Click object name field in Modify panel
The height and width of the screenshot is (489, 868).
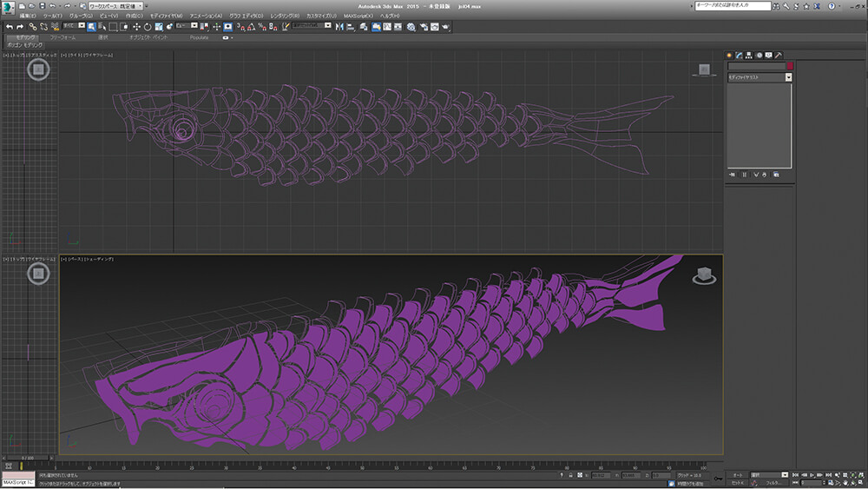[756, 66]
